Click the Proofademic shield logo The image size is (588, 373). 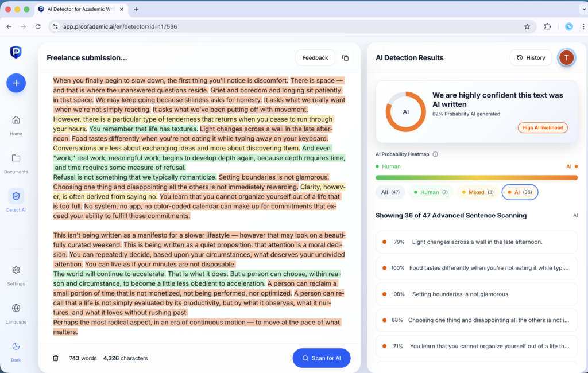click(x=16, y=52)
